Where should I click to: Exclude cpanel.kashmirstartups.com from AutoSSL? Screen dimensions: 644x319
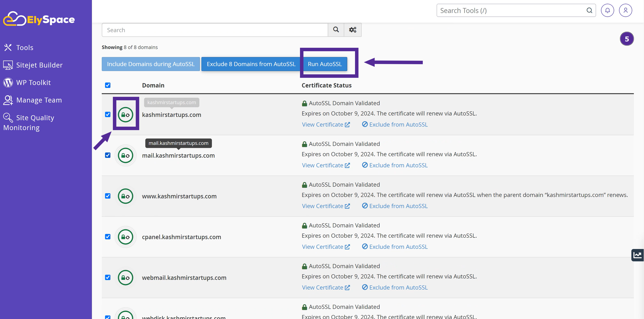point(395,247)
